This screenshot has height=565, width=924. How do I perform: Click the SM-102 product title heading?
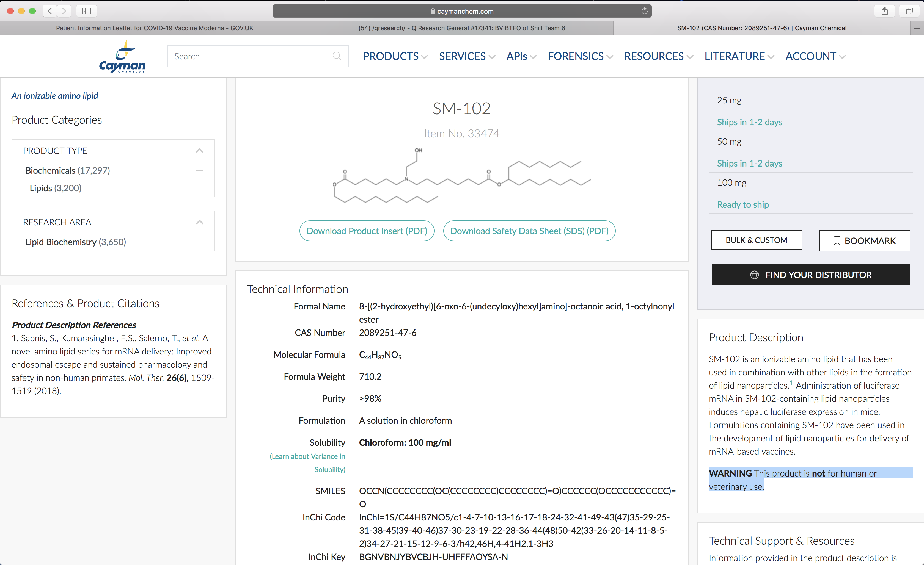(x=462, y=109)
